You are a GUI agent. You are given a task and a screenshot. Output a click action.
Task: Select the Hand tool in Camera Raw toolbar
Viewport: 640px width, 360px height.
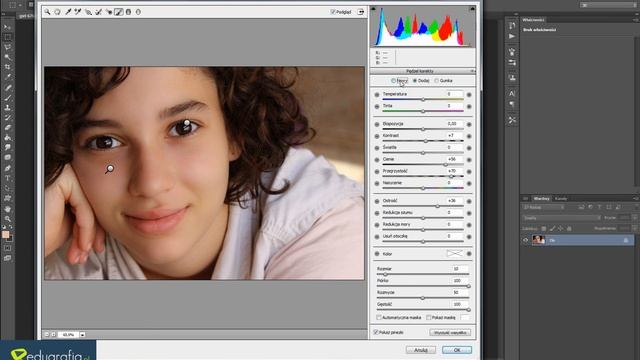tap(58, 12)
